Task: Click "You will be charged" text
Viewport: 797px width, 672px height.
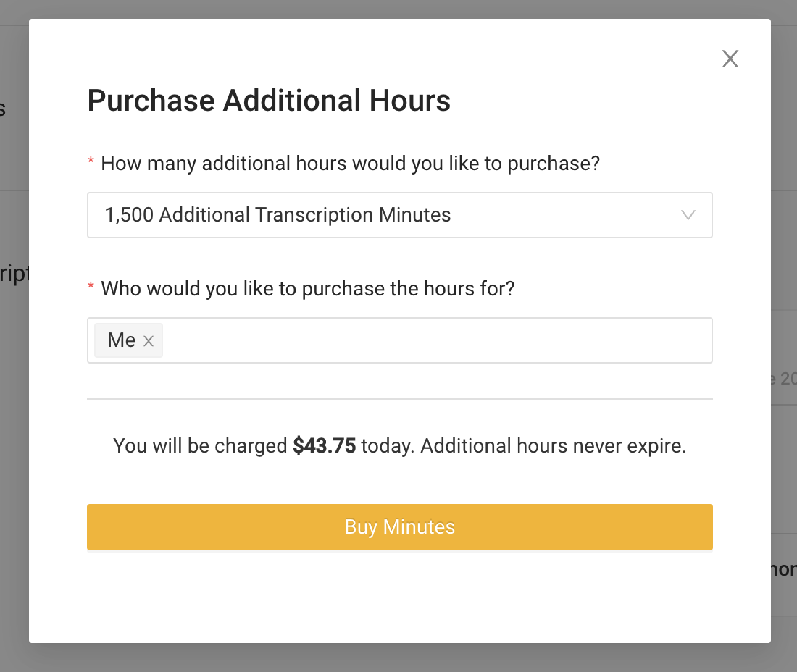Action: (x=201, y=446)
